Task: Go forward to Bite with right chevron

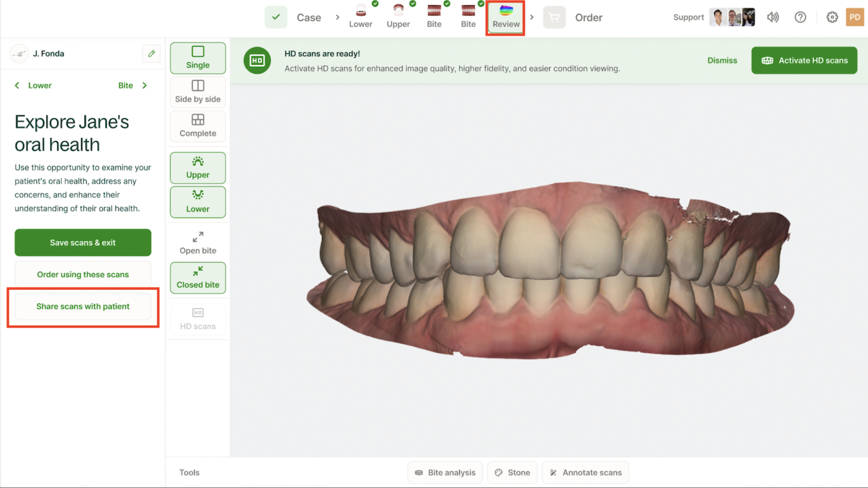Action: pyautogui.click(x=145, y=85)
